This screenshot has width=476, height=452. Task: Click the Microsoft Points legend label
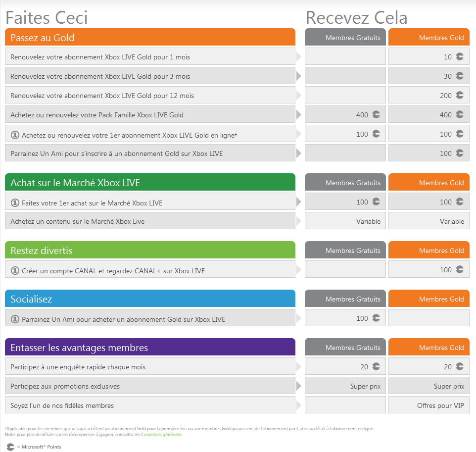coord(41,447)
